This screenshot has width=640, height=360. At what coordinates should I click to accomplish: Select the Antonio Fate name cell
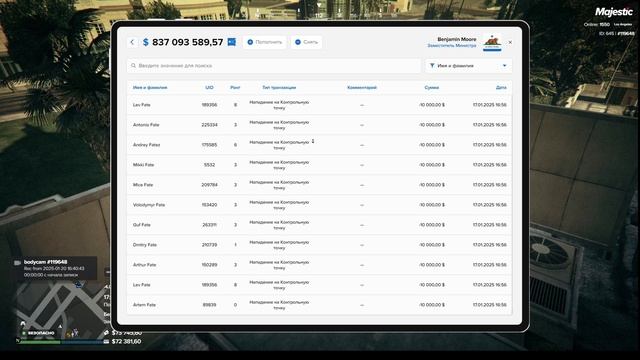(x=146, y=125)
